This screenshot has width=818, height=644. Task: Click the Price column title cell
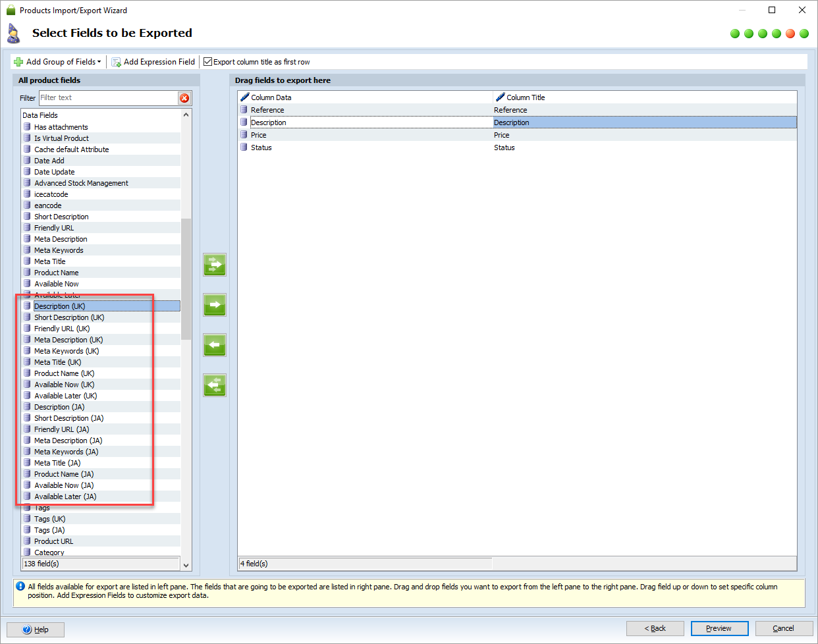point(645,134)
